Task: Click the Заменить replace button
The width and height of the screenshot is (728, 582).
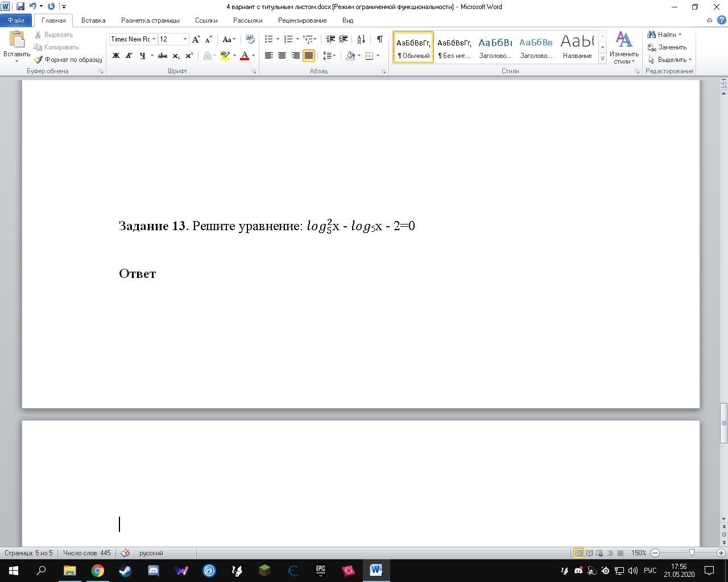Action: pos(667,47)
